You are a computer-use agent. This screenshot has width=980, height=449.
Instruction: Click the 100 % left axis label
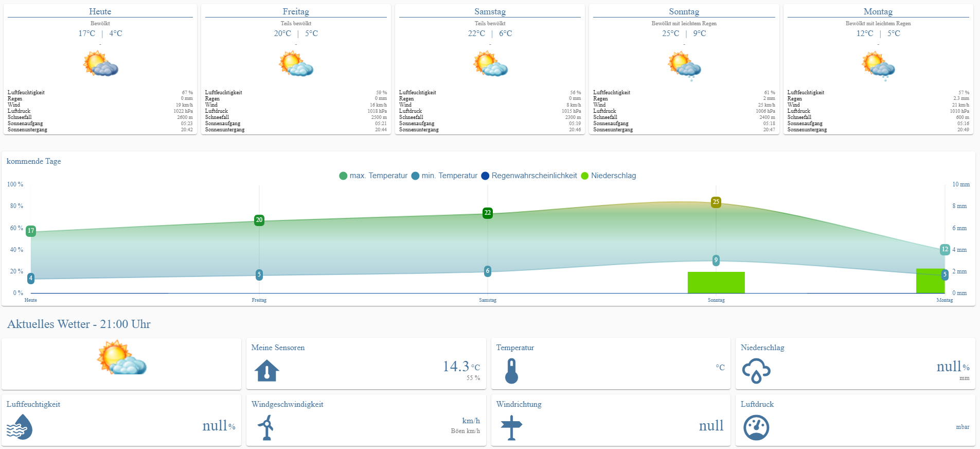click(x=15, y=184)
